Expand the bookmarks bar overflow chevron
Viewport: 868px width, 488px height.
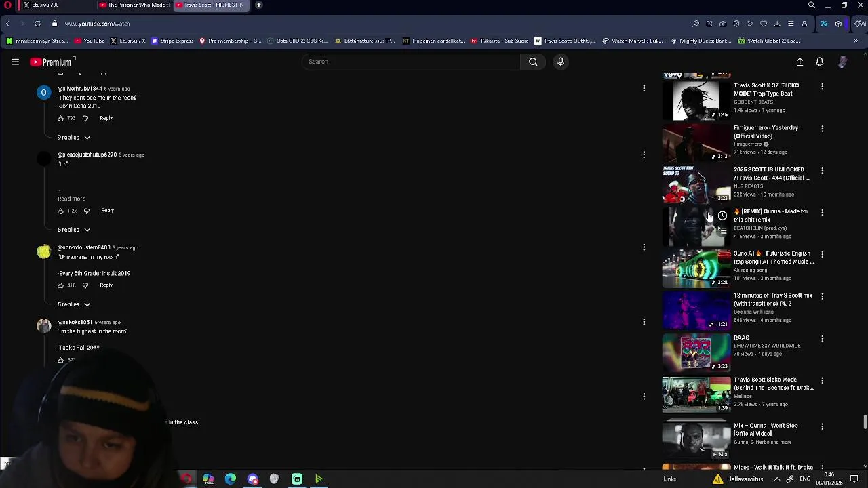pyautogui.click(x=856, y=41)
